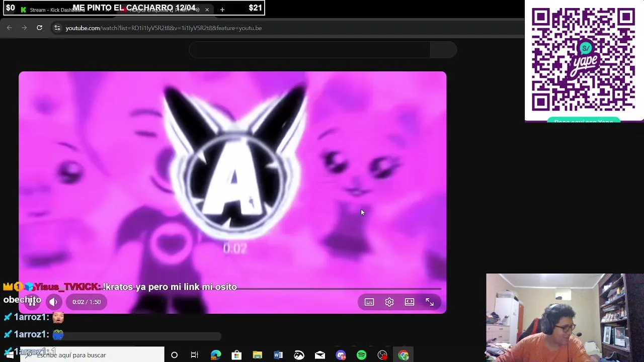Launch Microsoft Edge from the taskbar
Viewport: 644px width, 362px height.
click(216, 355)
